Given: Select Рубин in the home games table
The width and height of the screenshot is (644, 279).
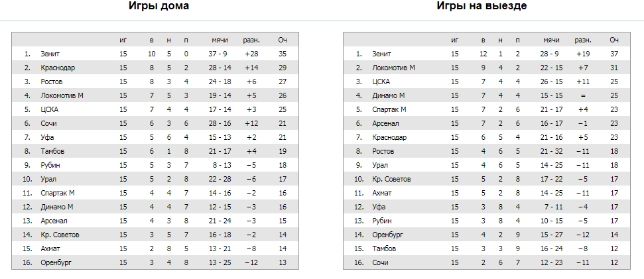Looking at the screenshot, I should tap(50, 166).
